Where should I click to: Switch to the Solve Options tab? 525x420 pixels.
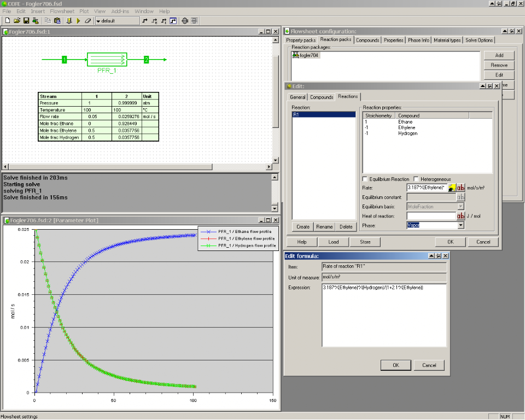[479, 40]
